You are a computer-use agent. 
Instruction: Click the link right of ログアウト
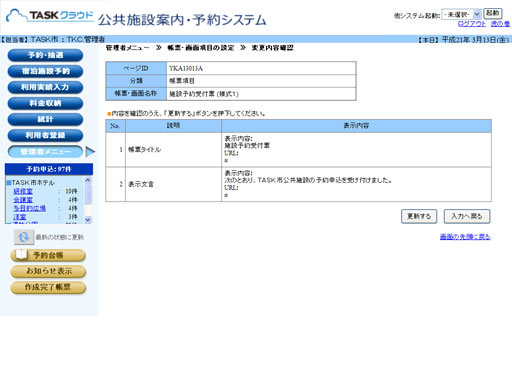click(500, 24)
